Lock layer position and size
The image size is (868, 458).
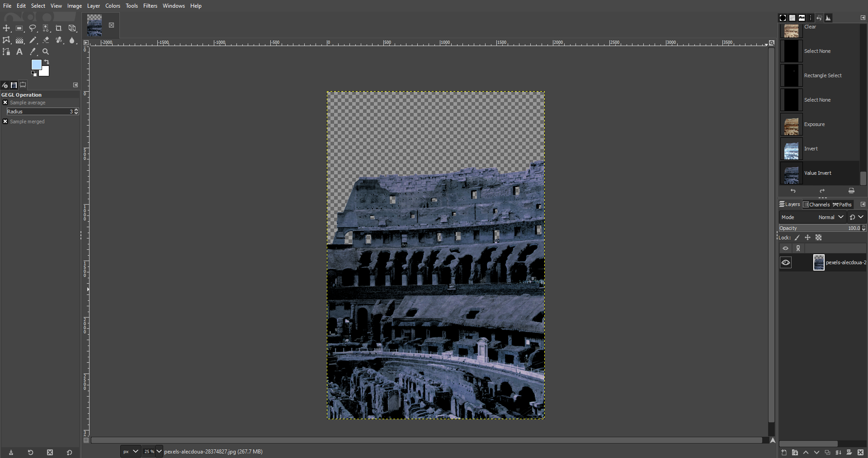coord(807,238)
